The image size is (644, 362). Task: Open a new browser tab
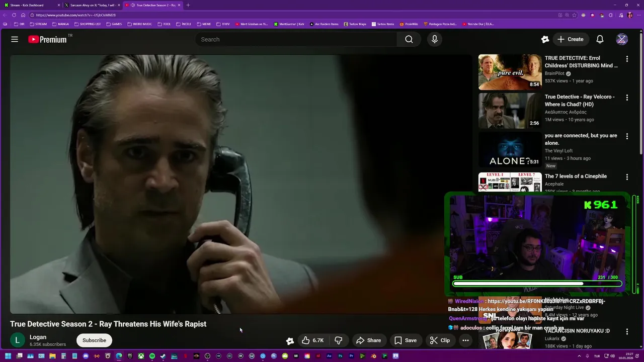[x=188, y=5]
